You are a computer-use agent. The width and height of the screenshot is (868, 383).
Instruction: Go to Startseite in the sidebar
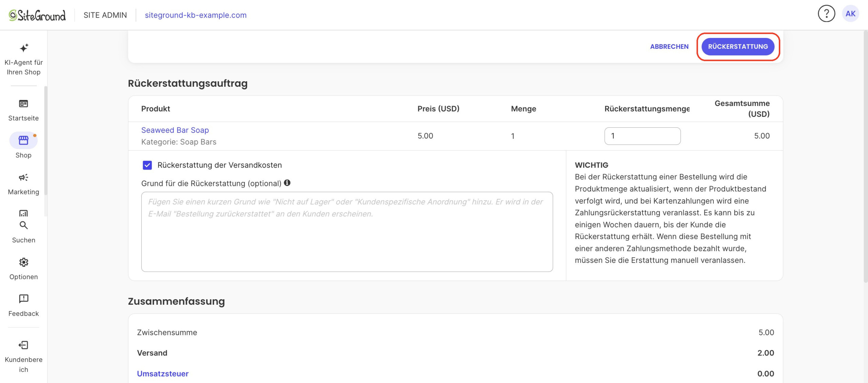[23, 110]
